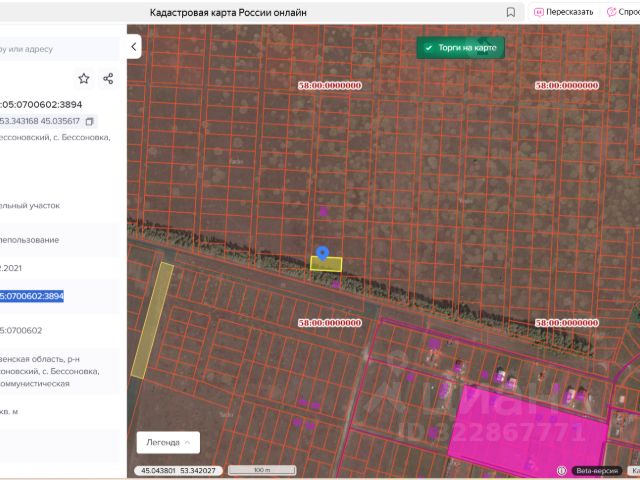Click the Beta-версия label
This screenshot has height=480, width=640.
[x=595, y=470]
